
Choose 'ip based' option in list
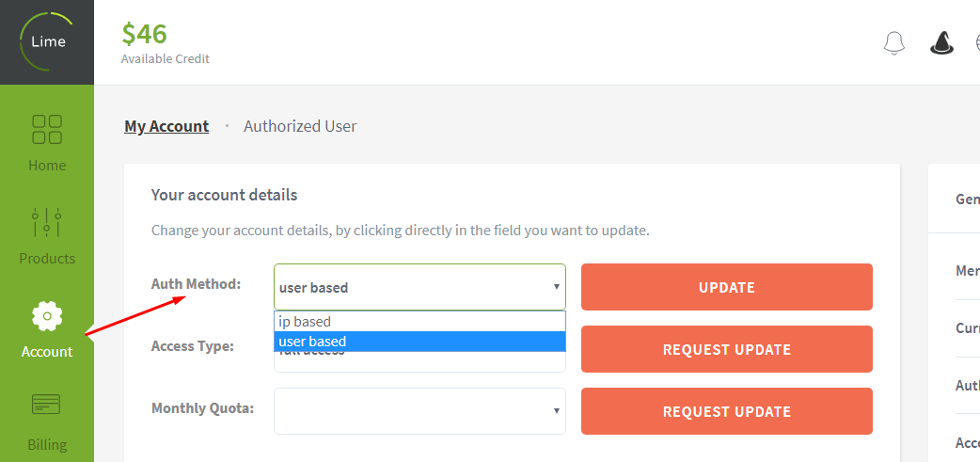pyautogui.click(x=306, y=322)
